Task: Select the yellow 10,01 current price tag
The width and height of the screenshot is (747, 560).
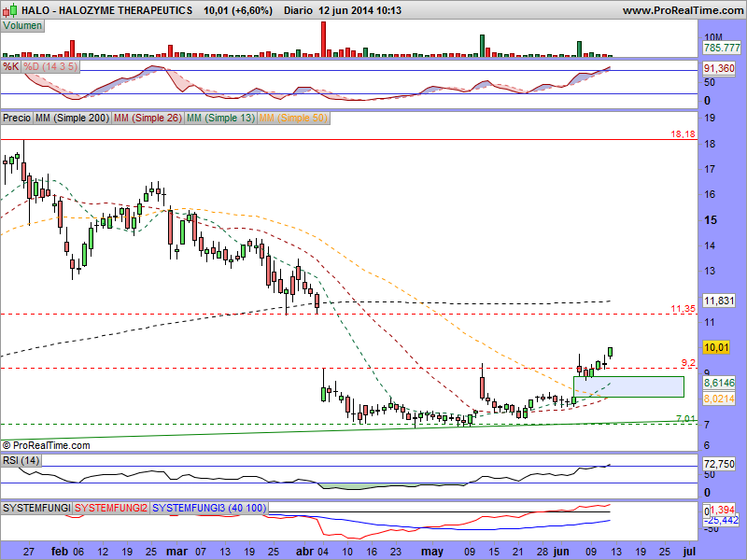Action: pyautogui.click(x=716, y=347)
